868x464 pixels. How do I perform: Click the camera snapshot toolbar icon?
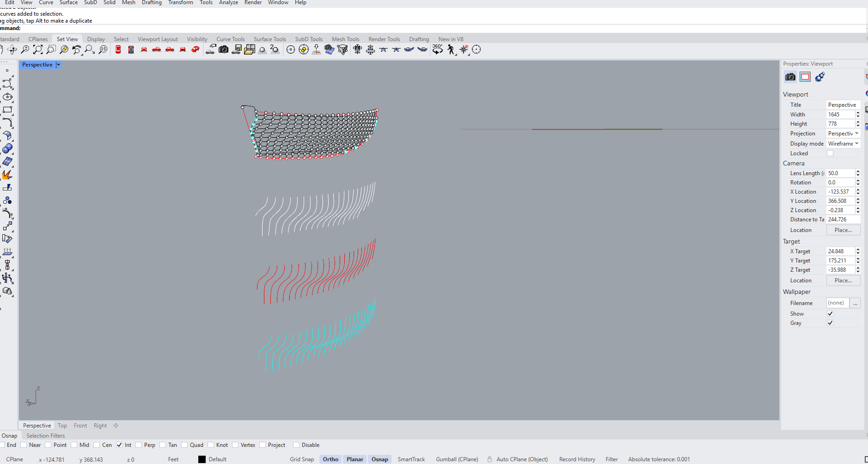[x=224, y=49]
